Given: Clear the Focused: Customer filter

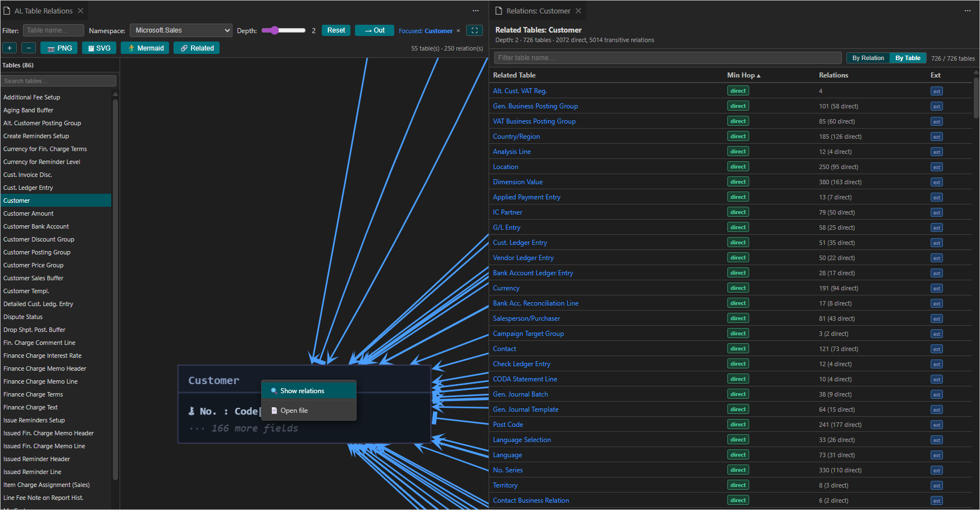Looking at the screenshot, I should tap(458, 31).
